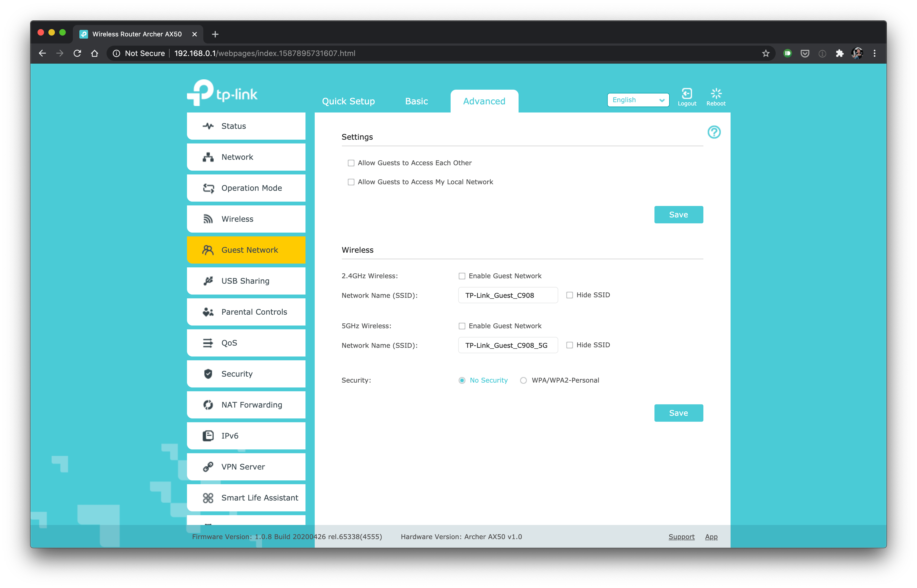The width and height of the screenshot is (917, 588).
Task: Click the Reboot label
Action: (716, 104)
